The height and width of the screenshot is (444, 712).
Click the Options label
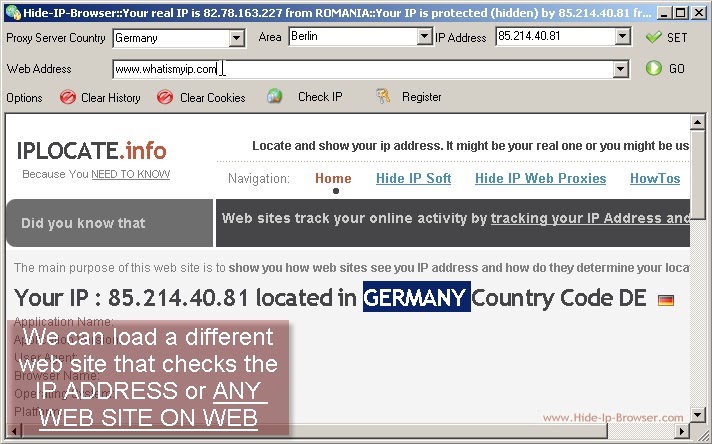click(x=25, y=98)
